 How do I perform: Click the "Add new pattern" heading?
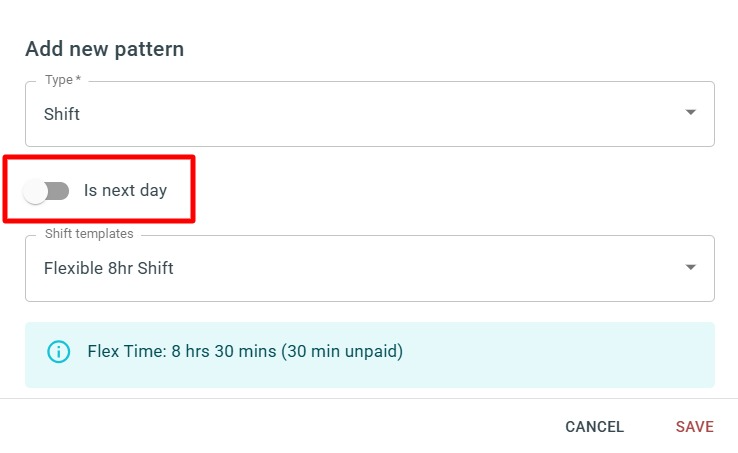point(104,49)
